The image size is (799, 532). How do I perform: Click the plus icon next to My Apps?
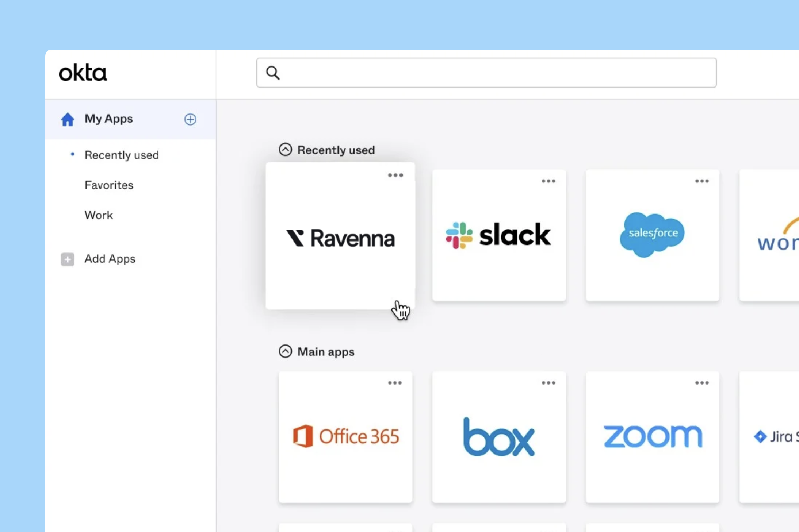190,119
